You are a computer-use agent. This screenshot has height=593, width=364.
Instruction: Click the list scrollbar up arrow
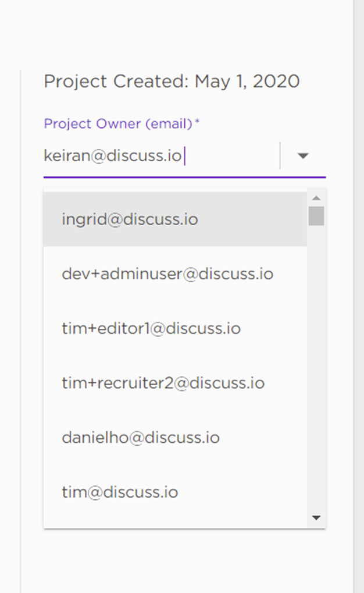tap(316, 197)
